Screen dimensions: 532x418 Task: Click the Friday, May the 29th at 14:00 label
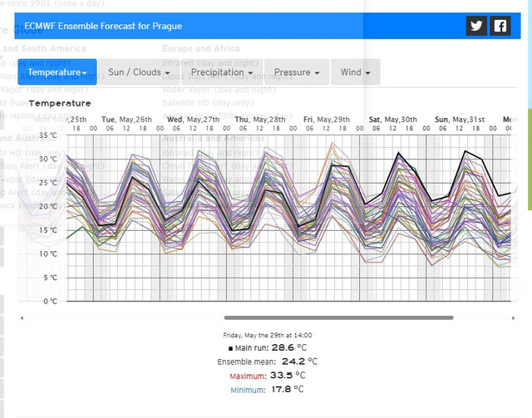pyautogui.click(x=268, y=335)
